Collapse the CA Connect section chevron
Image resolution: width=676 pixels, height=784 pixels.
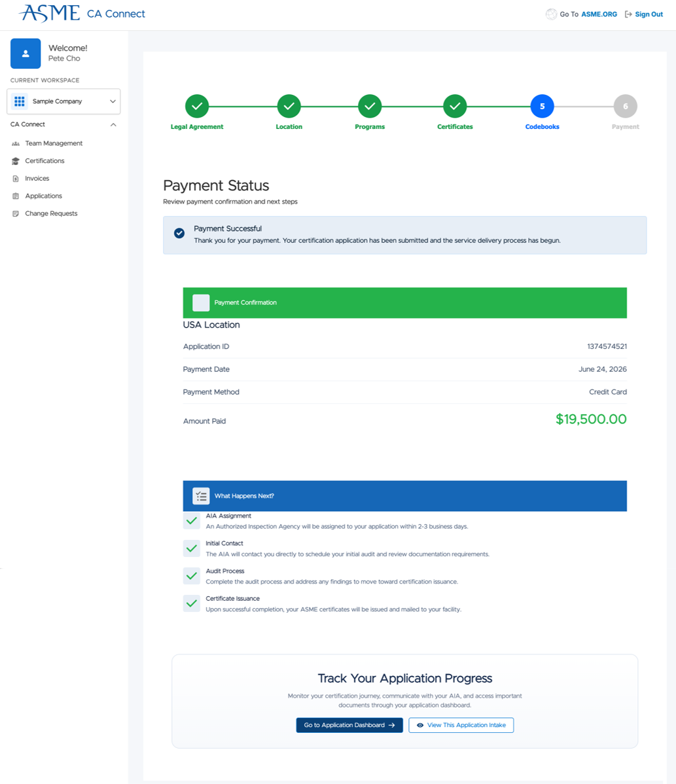click(113, 124)
